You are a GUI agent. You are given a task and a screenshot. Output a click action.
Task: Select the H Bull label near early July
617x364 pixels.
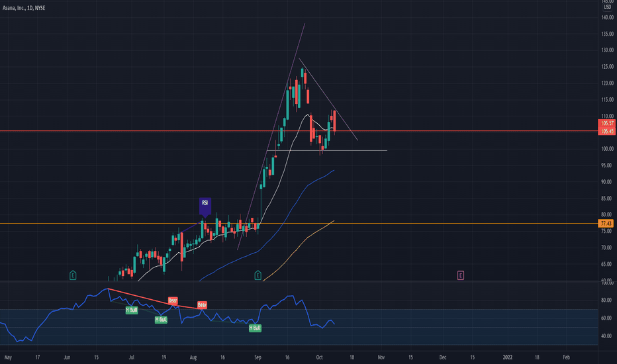[x=132, y=310]
